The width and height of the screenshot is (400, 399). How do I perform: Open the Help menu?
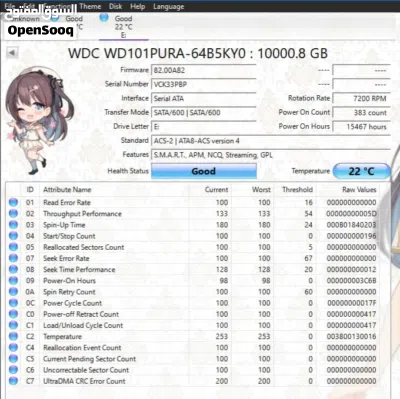(137, 6)
